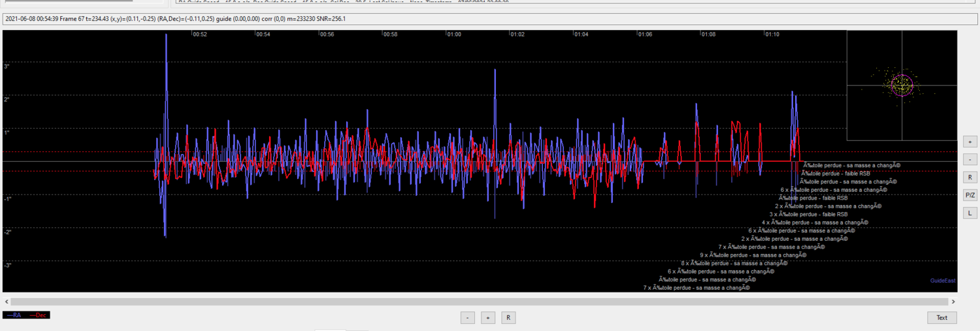This screenshot has width=980, height=331.
Task: Click the 2" axis label
Action: (x=7, y=100)
